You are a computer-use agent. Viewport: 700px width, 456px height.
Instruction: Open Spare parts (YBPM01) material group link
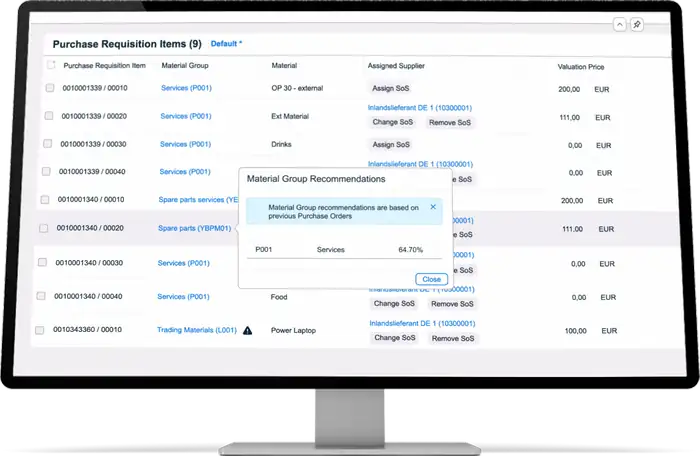194,228
